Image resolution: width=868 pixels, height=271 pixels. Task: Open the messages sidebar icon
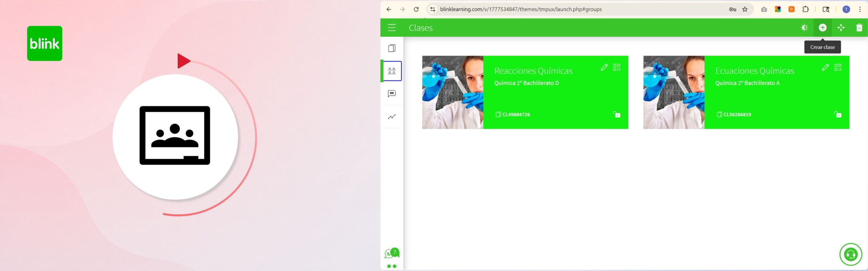pos(392,93)
